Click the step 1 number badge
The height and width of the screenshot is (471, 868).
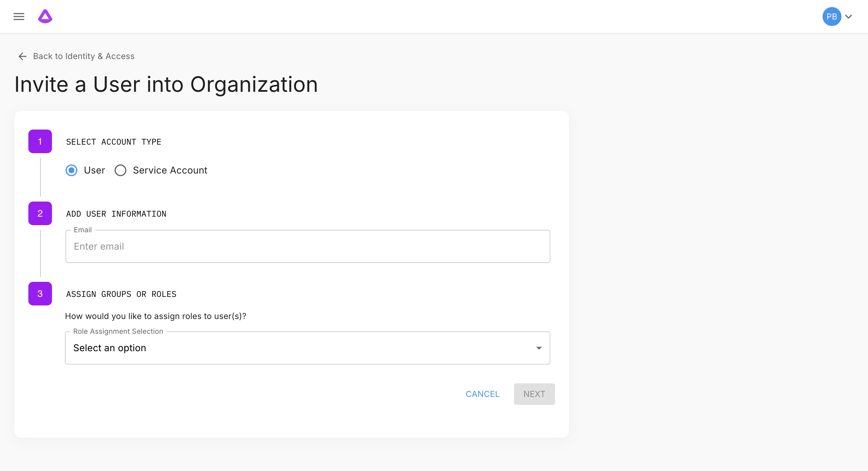coord(40,141)
